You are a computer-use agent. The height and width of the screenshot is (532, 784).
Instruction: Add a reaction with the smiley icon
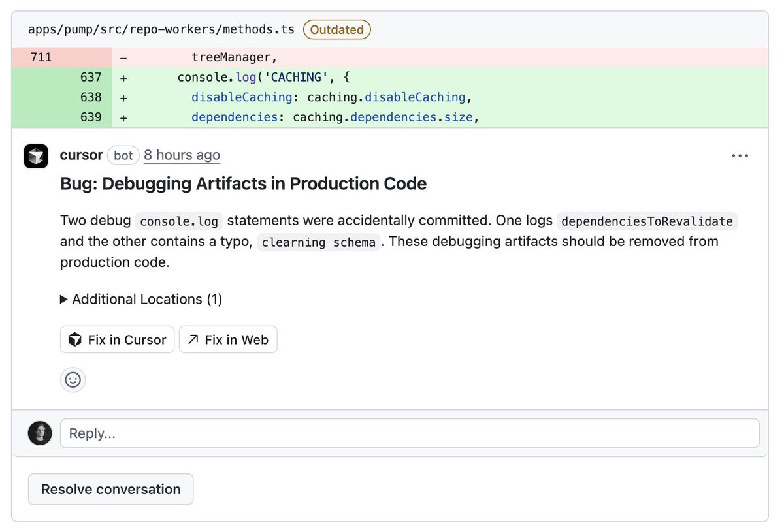point(73,380)
